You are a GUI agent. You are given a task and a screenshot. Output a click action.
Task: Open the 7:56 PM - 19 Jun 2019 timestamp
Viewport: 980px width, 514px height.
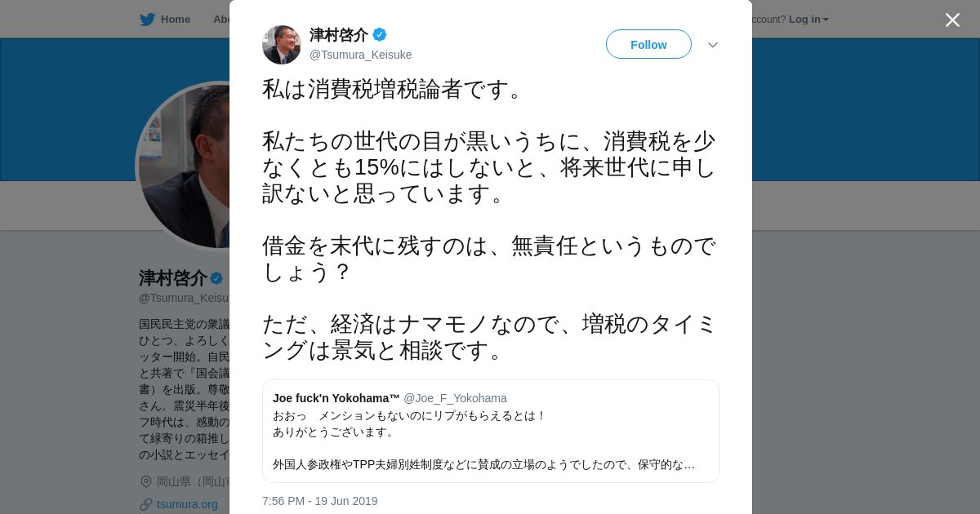click(x=320, y=501)
